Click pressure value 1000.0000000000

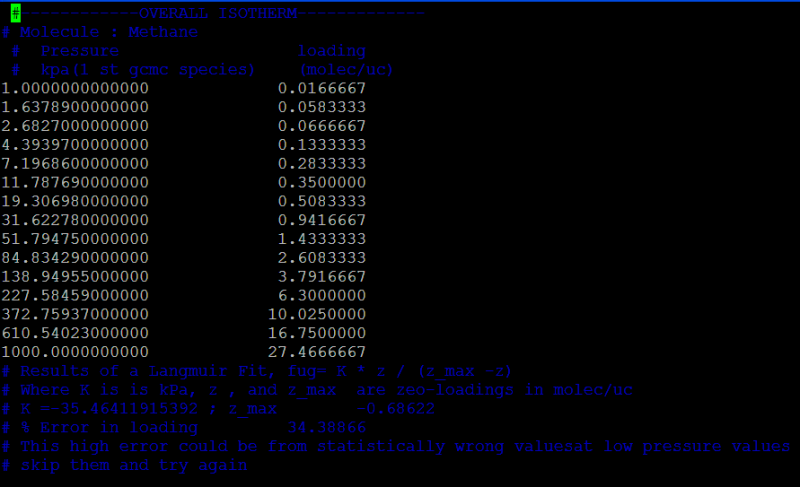[75, 352]
